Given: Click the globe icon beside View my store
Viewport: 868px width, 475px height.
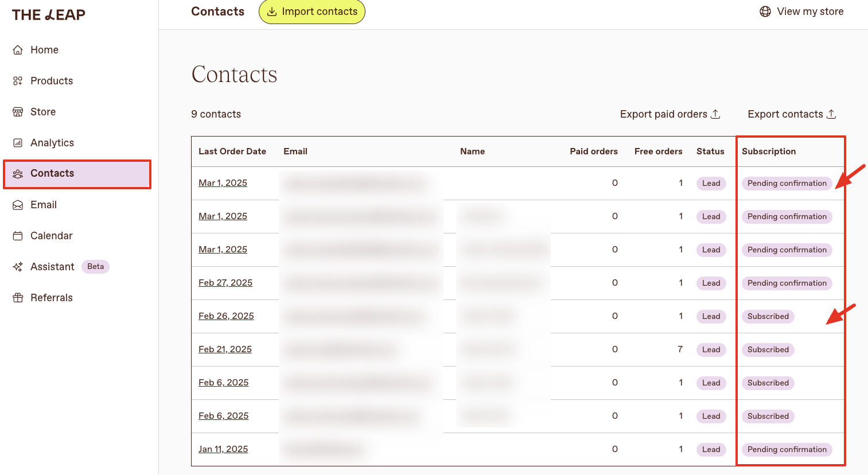Looking at the screenshot, I should (765, 11).
